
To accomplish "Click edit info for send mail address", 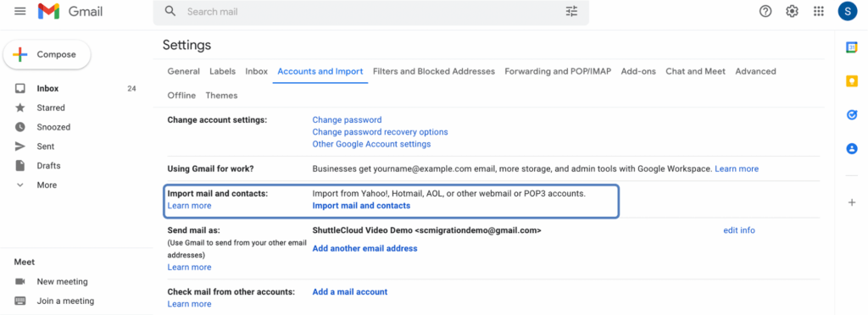I will pyautogui.click(x=739, y=230).
